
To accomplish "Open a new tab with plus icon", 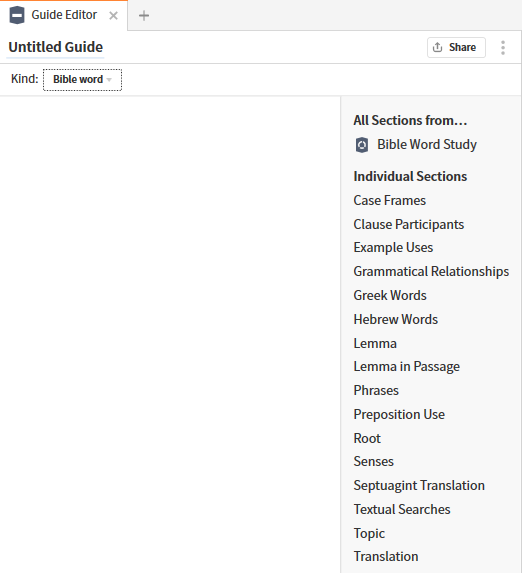I will click(144, 15).
